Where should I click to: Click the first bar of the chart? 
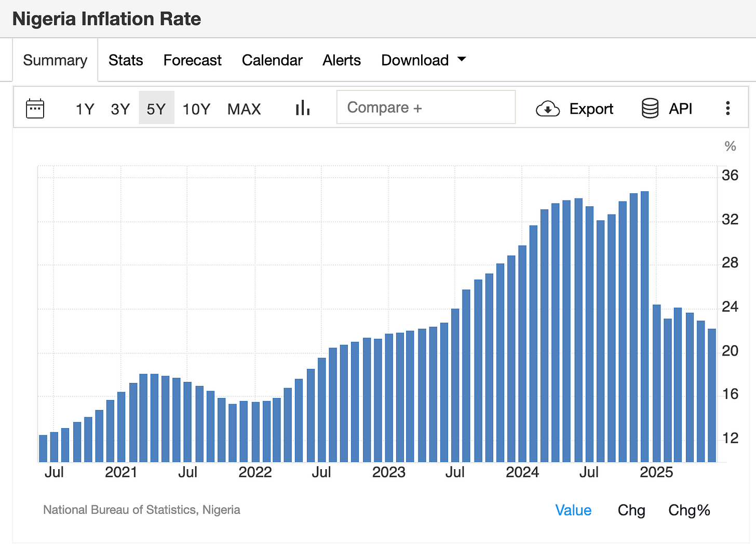43,448
